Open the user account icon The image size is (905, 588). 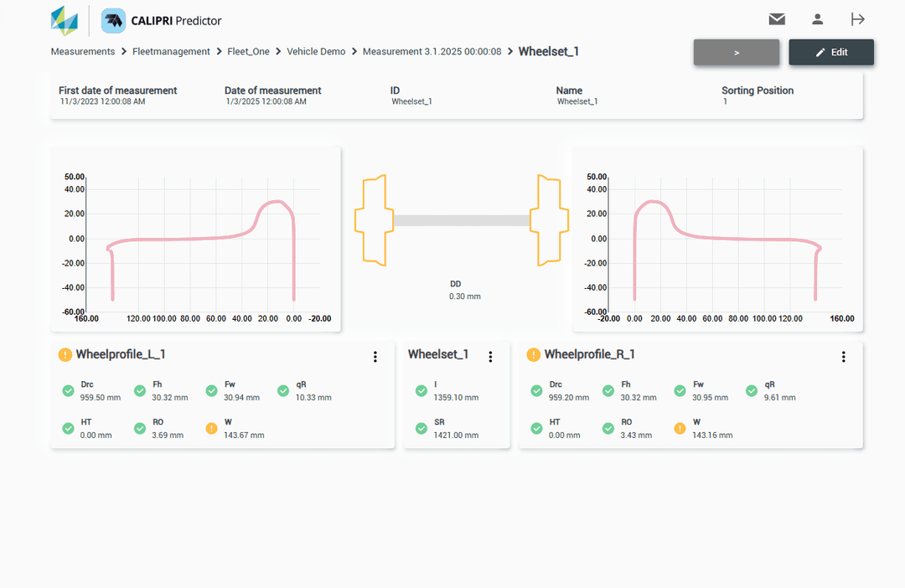(817, 18)
